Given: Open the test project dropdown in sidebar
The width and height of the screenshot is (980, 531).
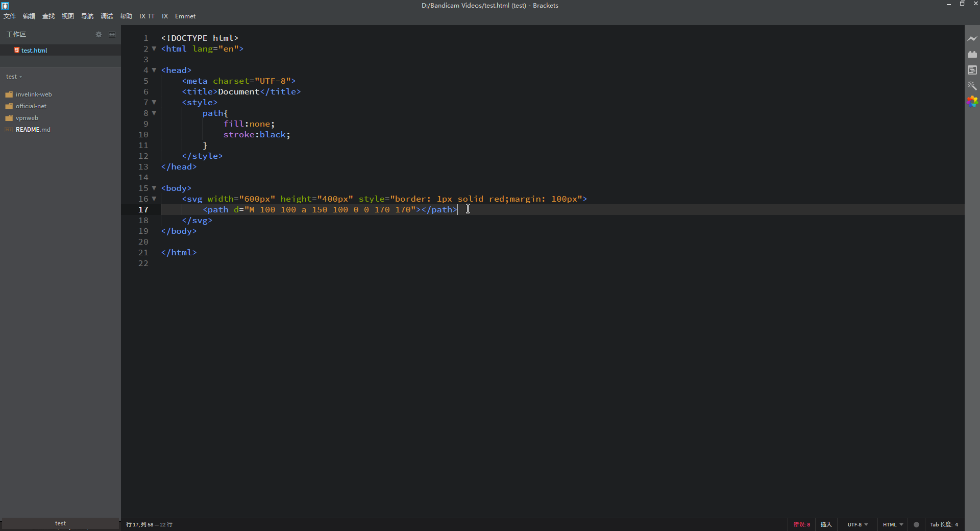Looking at the screenshot, I should (14, 77).
